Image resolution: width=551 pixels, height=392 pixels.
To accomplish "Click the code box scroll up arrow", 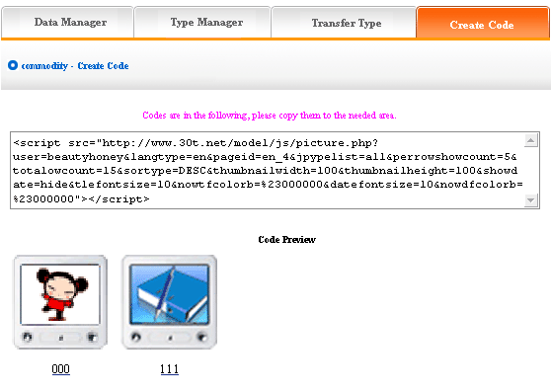I will point(531,140).
